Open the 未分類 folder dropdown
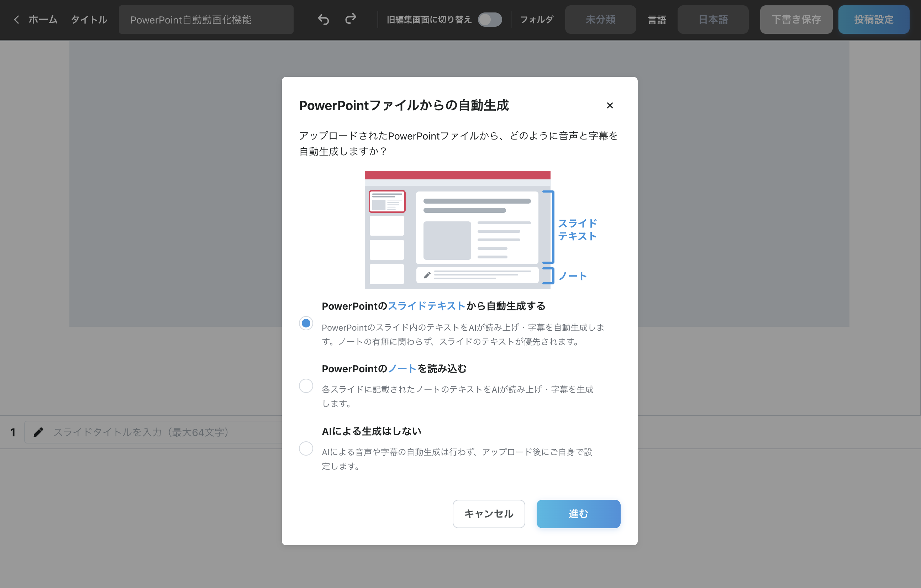Image resolution: width=921 pixels, height=588 pixels. (600, 20)
